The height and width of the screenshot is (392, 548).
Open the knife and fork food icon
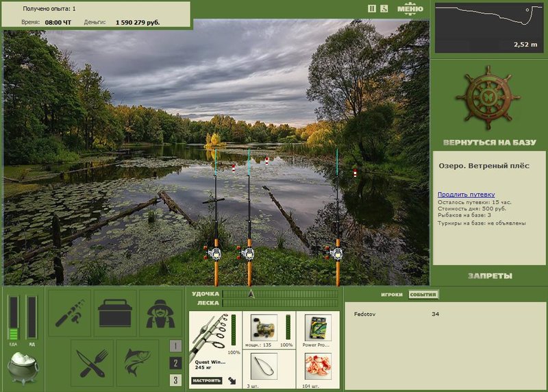click(x=92, y=363)
